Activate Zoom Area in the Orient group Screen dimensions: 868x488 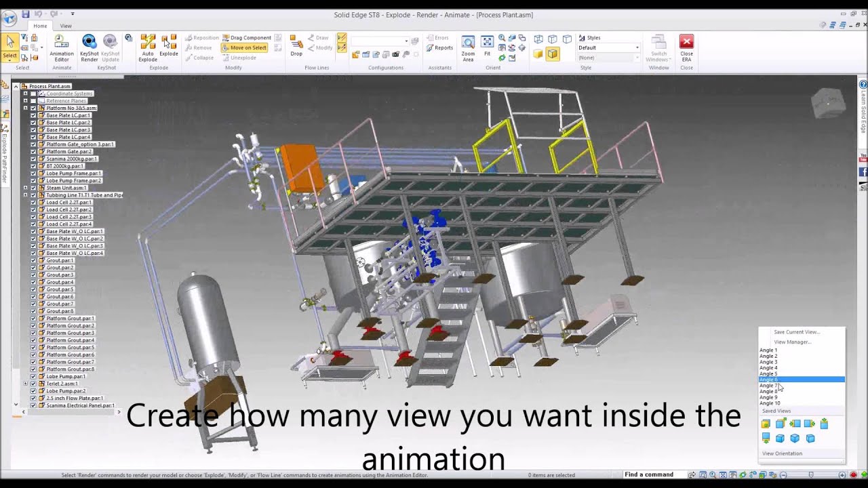[468, 48]
